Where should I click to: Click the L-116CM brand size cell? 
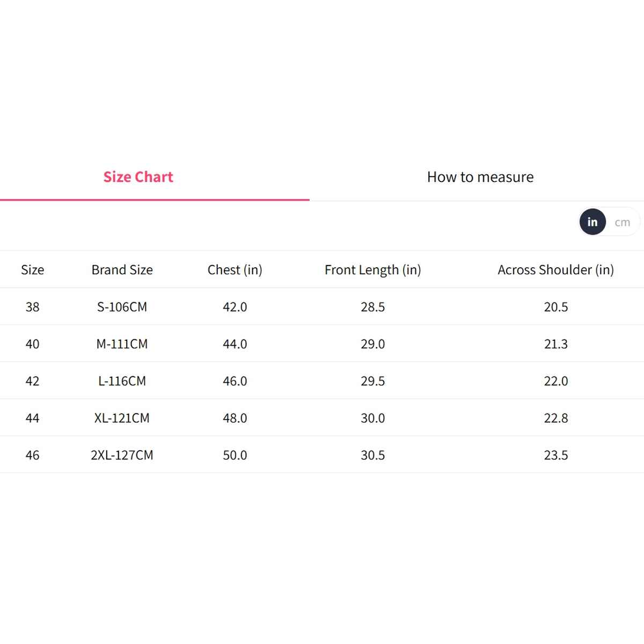(122, 381)
